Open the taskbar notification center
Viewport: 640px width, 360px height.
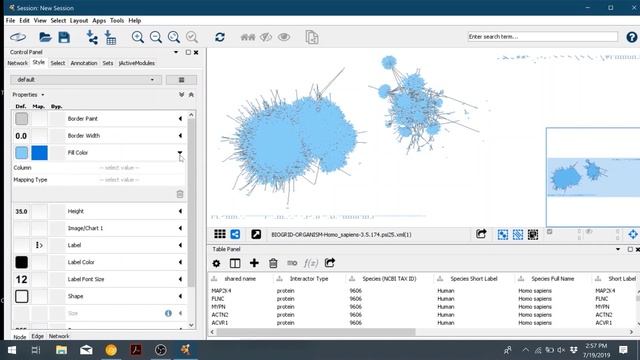point(623,350)
